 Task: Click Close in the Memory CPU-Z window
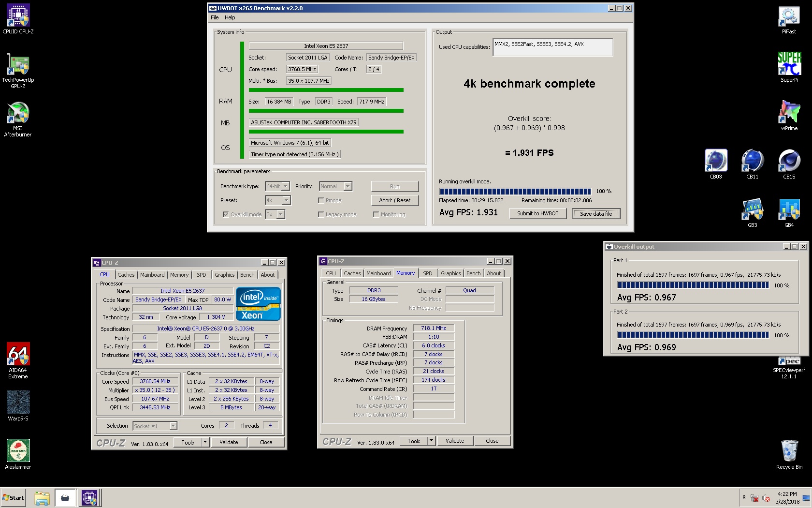point(492,441)
